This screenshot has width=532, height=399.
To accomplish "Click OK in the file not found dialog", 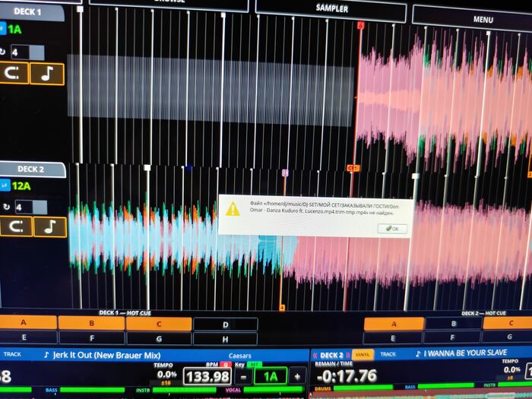I will (x=392, y=229).
